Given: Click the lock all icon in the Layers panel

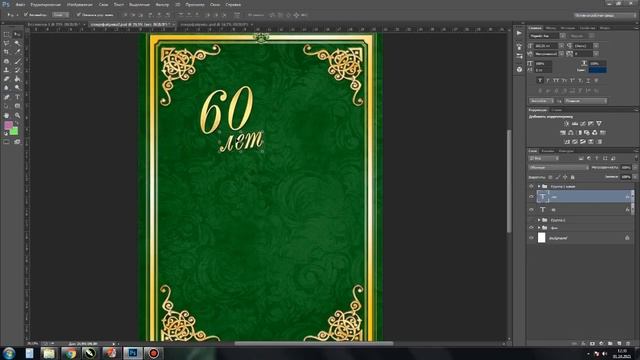Looking at the screenshot, I should 572,177.
